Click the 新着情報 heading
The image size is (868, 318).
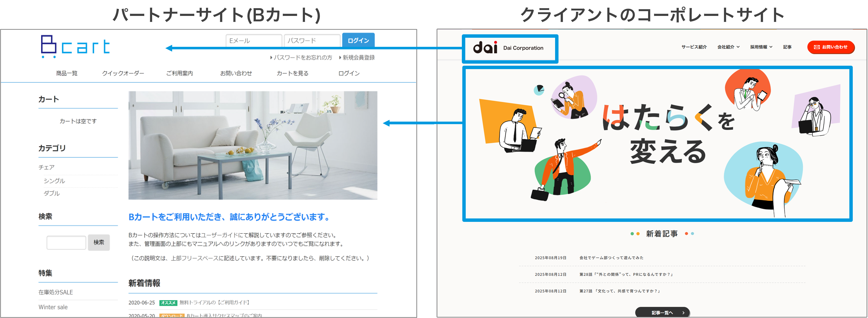pos(144,283)
